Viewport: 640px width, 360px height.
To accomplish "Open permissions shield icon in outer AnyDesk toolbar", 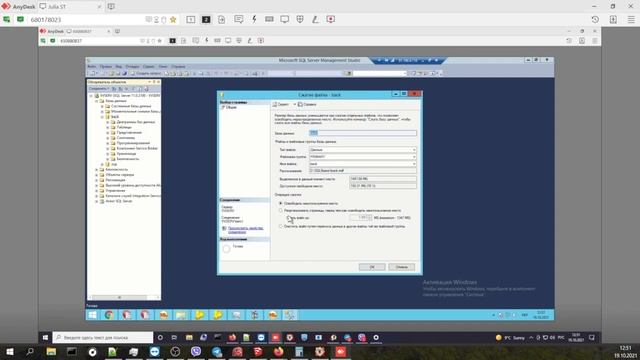I will (x=300, y=19).
